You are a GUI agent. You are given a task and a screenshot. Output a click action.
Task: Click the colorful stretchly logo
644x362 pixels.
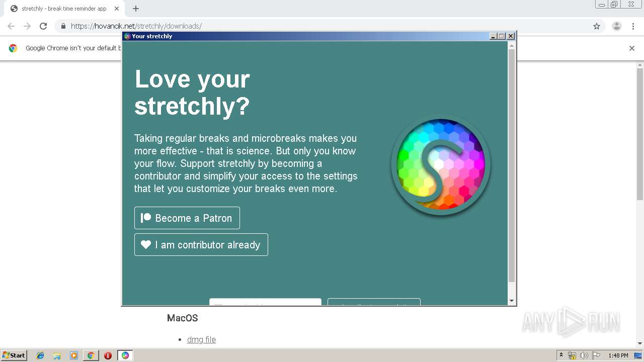[441, 165]
